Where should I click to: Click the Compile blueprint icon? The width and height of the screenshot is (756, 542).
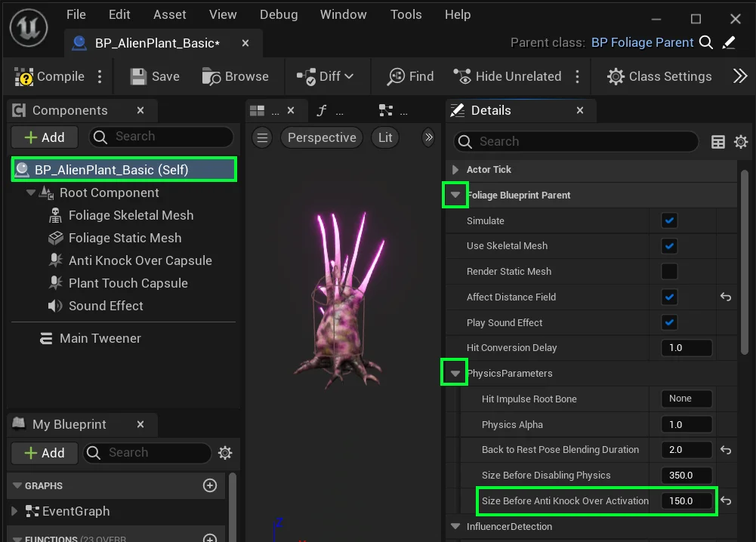click(x=25, y=76)
